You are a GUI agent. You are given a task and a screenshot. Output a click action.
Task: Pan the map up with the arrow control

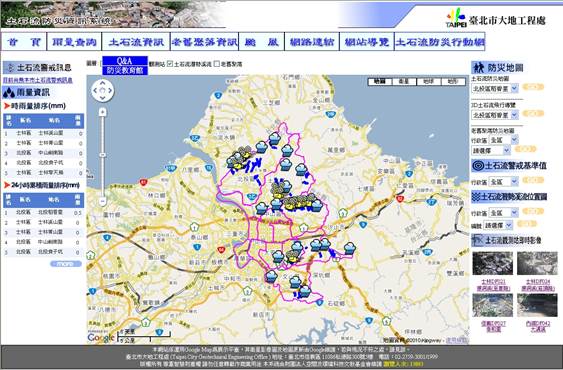pyautogui.click(x=102, y=83)
